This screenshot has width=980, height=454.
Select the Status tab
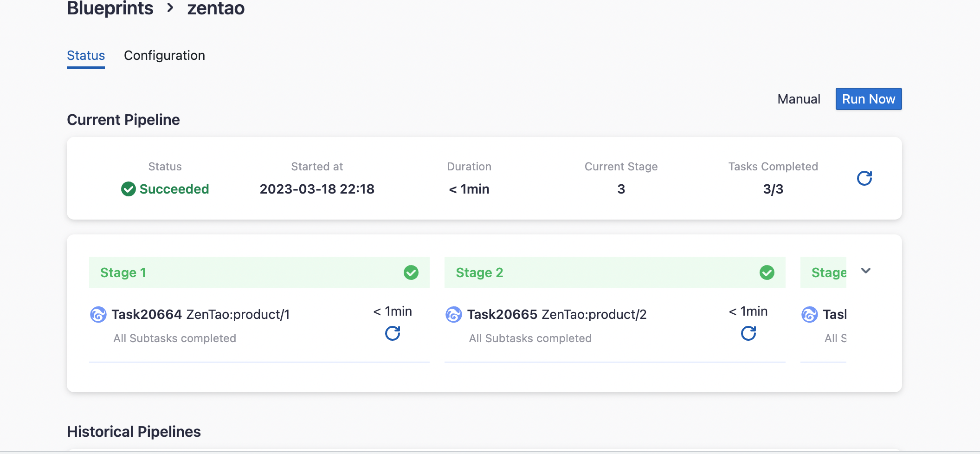[86, 56]
